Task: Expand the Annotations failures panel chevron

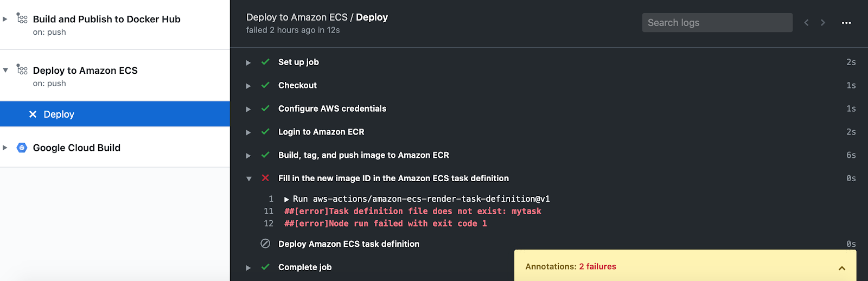Action: 841,267
